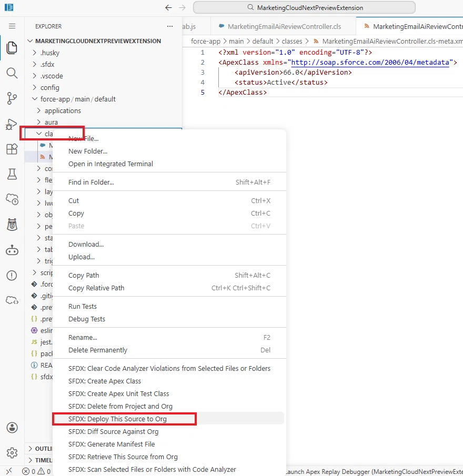Image resolution: width=463 pixels, height=476 pixels.
Task: Choose Run Tests from context menu
Action: (x=169, y=306)
